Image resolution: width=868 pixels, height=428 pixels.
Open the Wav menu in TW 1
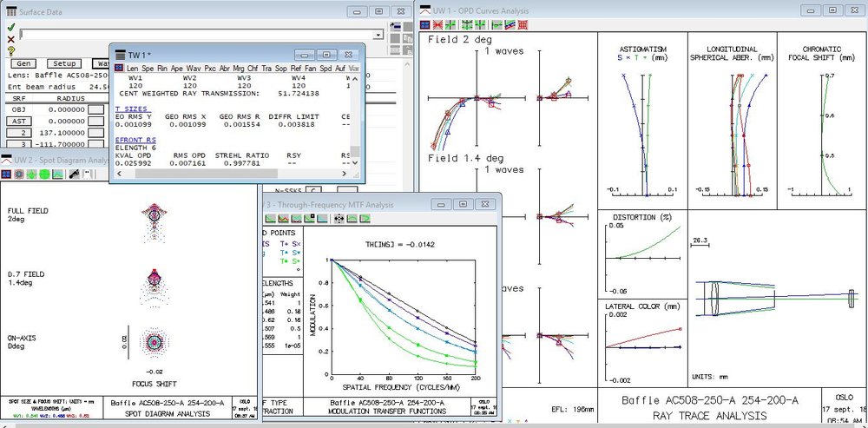click(x=194, y=68)
